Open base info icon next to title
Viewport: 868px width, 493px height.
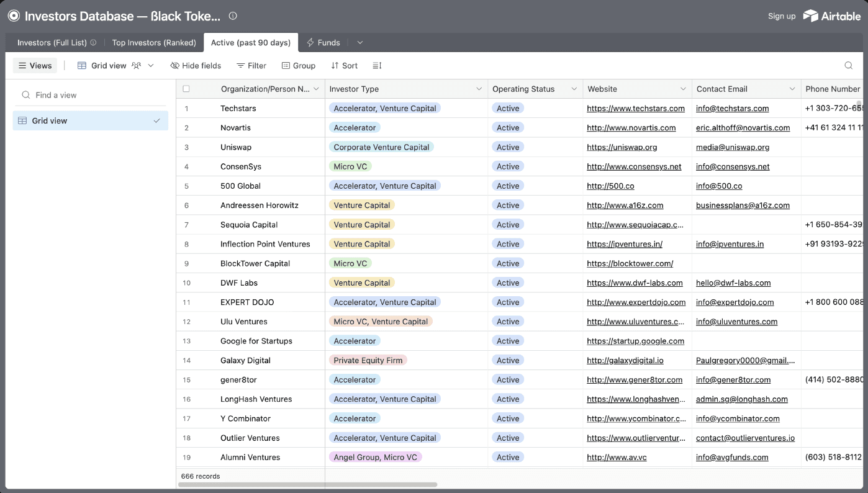tap(233, 16)
